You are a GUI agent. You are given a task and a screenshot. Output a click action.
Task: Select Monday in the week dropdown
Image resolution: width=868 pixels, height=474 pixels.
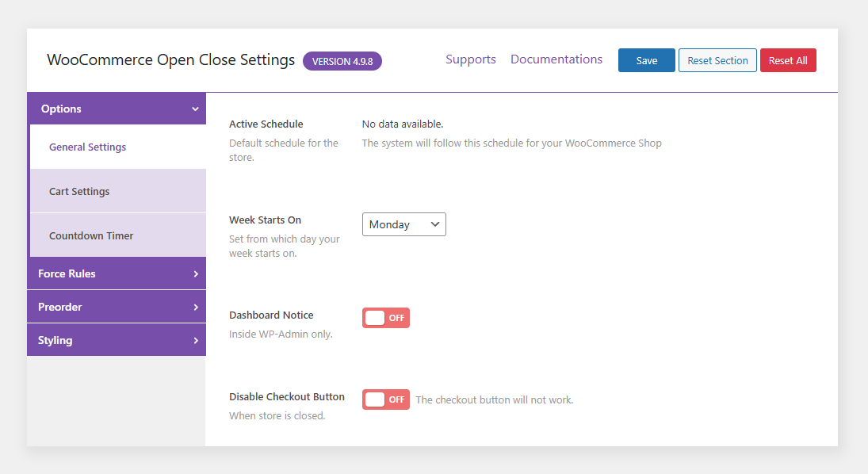(403, 224)
